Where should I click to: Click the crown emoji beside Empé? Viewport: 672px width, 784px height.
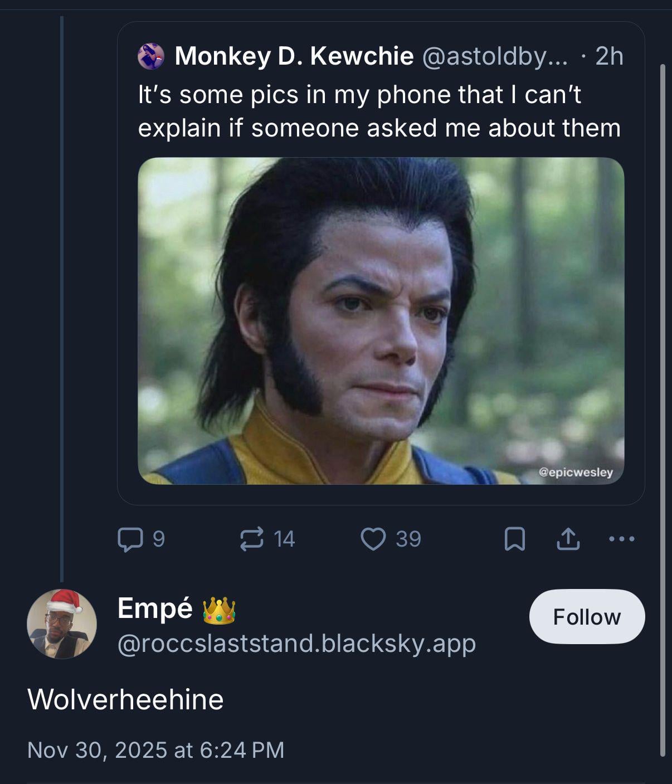coord(219,610)
